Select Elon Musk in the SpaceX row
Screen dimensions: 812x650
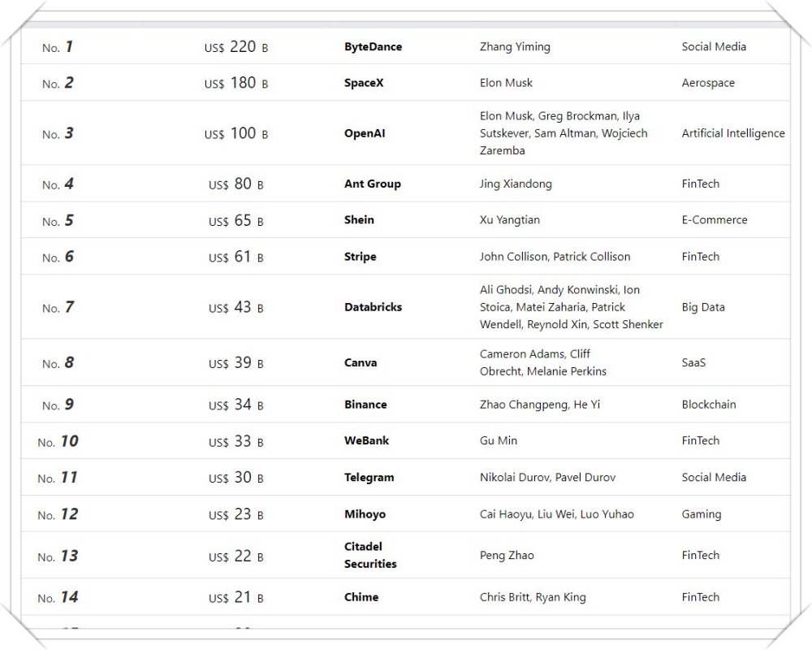point(506,83)
